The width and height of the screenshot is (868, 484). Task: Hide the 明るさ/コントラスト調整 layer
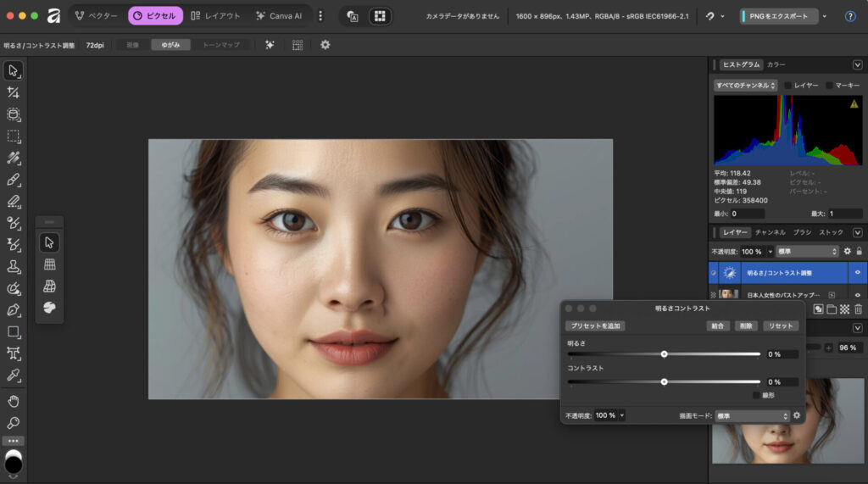tap(858, 272)
